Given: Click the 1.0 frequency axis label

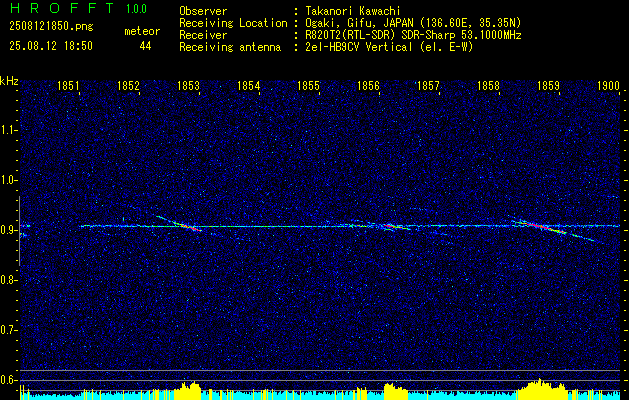Looking at the screenshot, I should pyautogui.click(x=8, y=180).
